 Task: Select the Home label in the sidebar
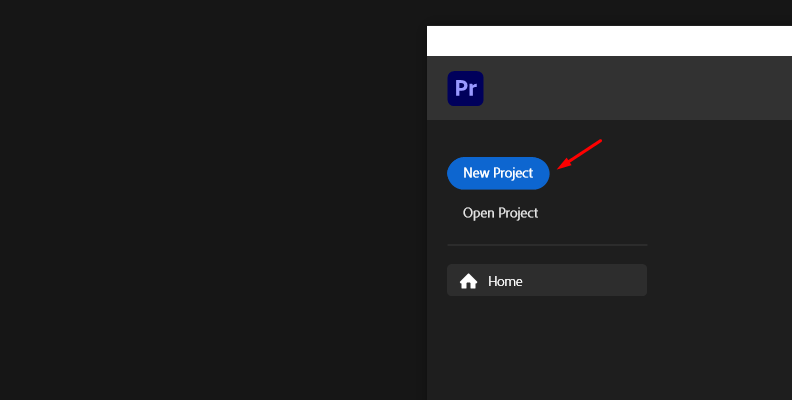click(x=505, y=281)
